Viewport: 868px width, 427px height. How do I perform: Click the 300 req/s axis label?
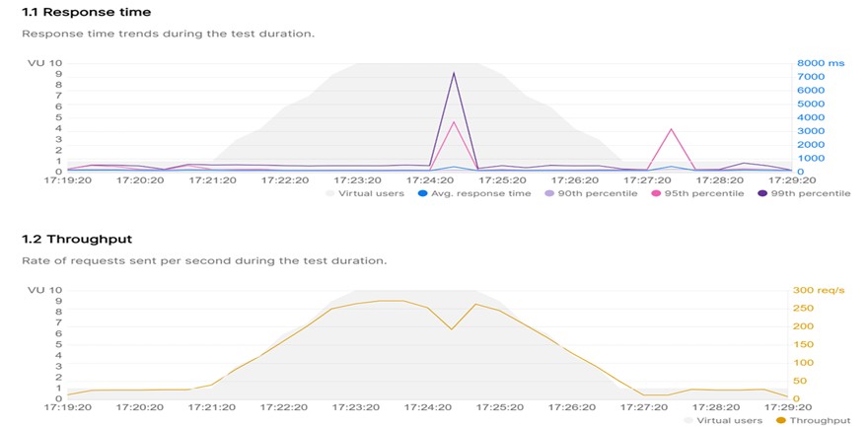819,290
